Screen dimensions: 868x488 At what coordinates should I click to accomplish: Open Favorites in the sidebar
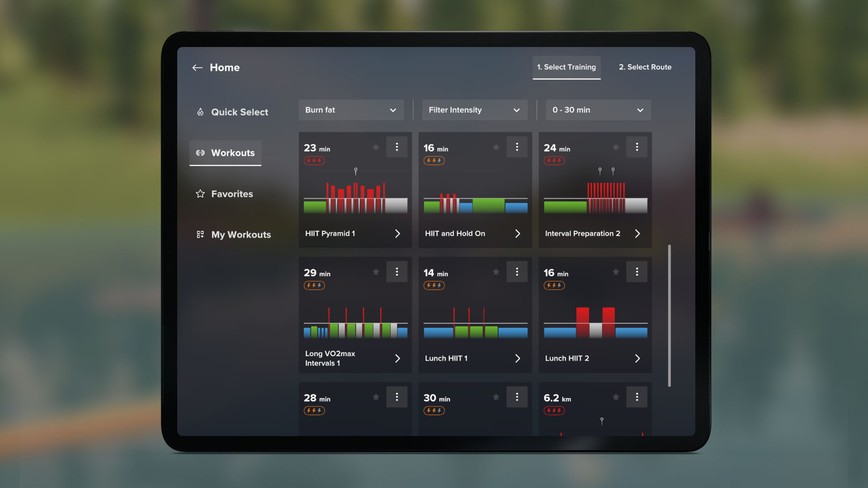[x=224, y=194]
